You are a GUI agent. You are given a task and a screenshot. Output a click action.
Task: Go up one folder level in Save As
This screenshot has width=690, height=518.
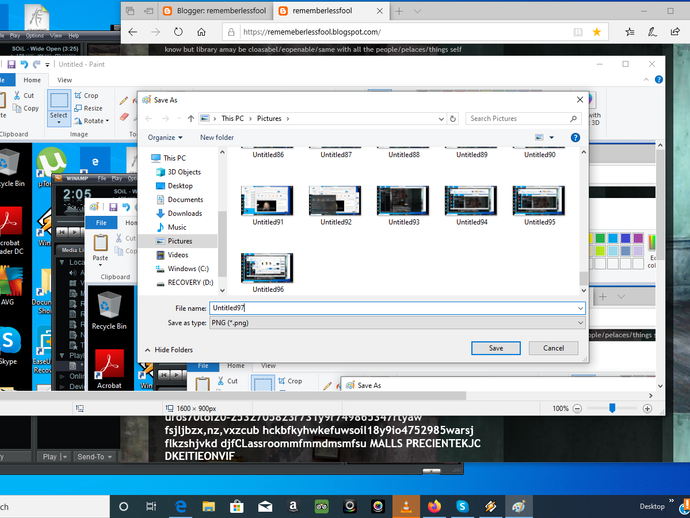(191, 118)
